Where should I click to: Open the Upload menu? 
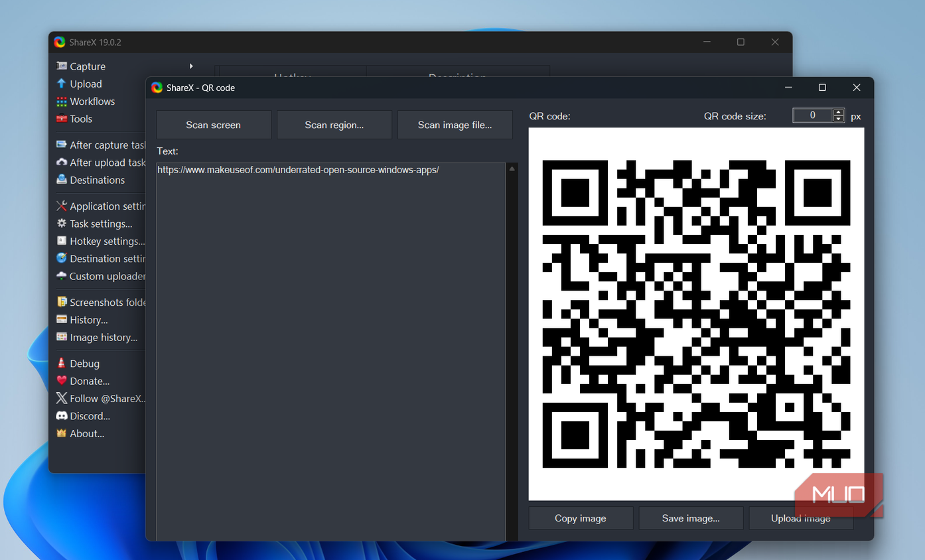coord(86,84)
